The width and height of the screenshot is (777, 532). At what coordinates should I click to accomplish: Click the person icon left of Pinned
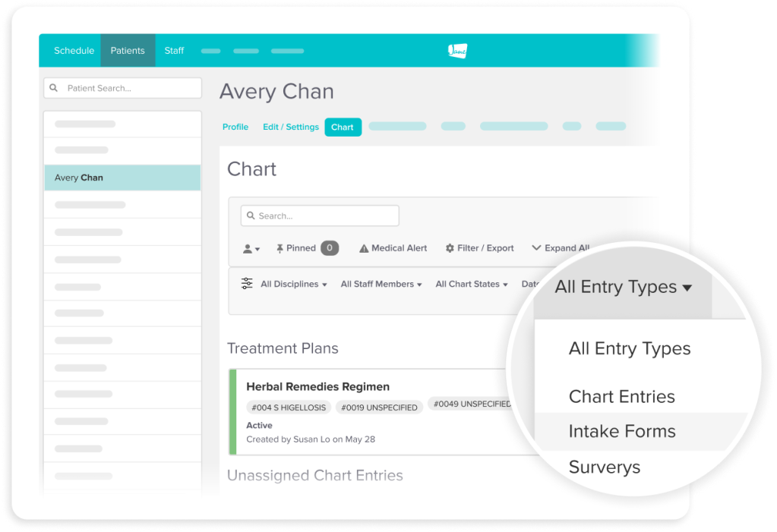tap(249, 247)
